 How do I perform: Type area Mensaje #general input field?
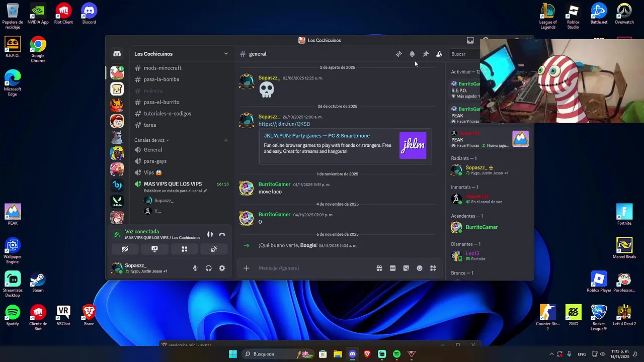tap(314, 268)
